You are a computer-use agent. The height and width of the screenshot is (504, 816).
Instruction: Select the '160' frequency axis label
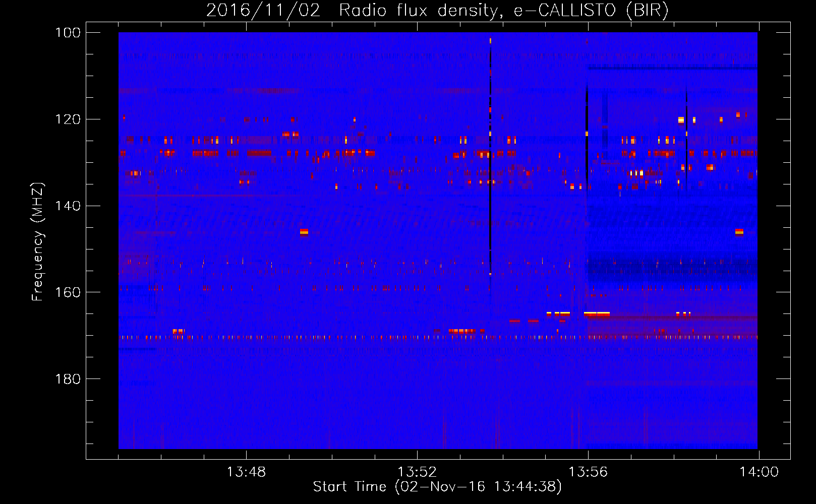(68, 292)
